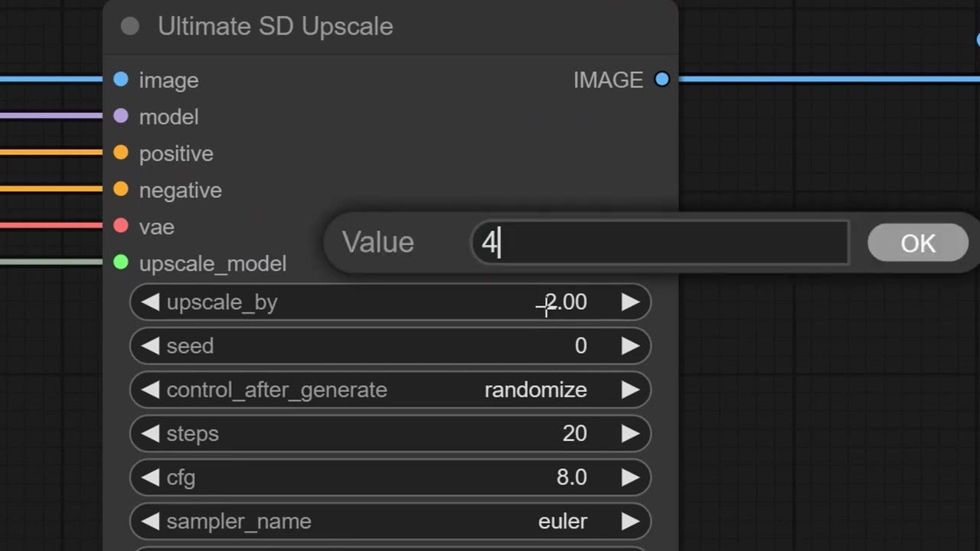Click the image input label
The height and width of the screenshot is (551, 980).
[169, 80]
